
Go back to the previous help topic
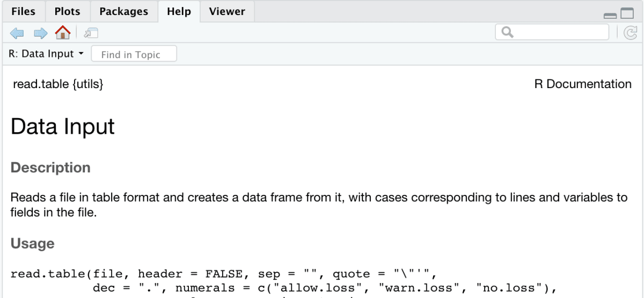click(x=17, y=33)
